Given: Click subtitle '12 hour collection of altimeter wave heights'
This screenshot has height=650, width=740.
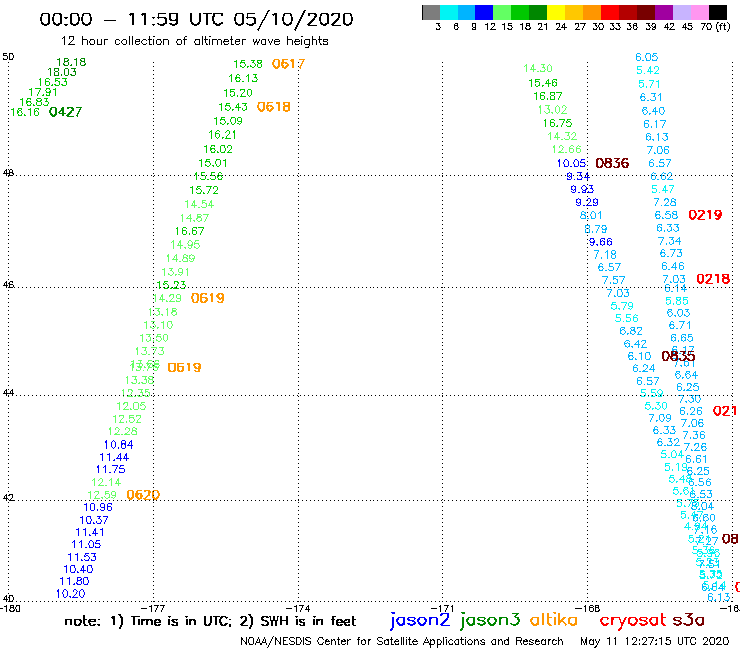Looking at the screenshot, I should coord(194,41).
